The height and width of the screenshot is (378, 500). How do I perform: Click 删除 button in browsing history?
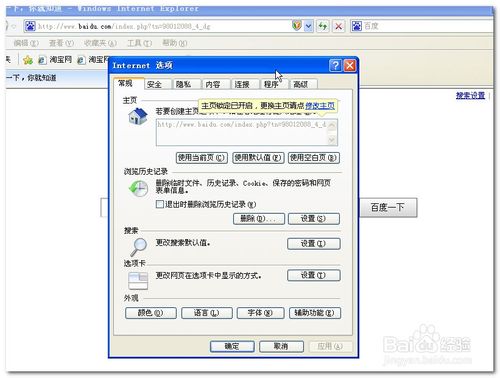pyautogui.click(x=259, y=219)
